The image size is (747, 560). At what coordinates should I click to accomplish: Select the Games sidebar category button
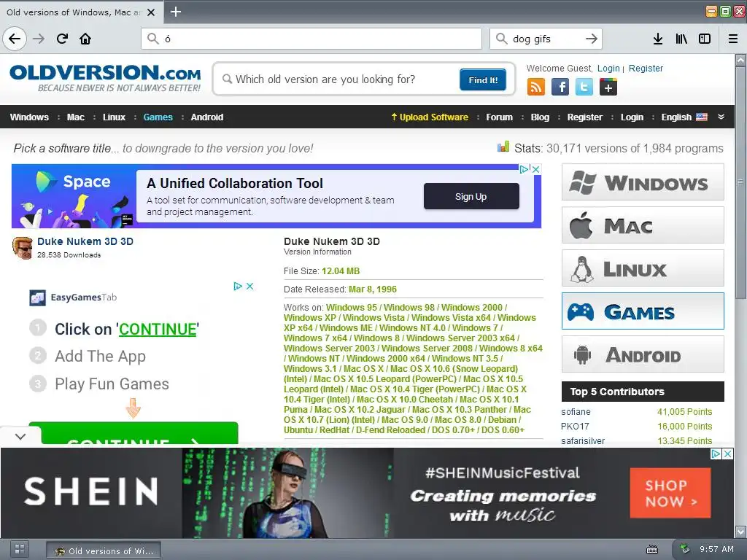pos(643,311)
